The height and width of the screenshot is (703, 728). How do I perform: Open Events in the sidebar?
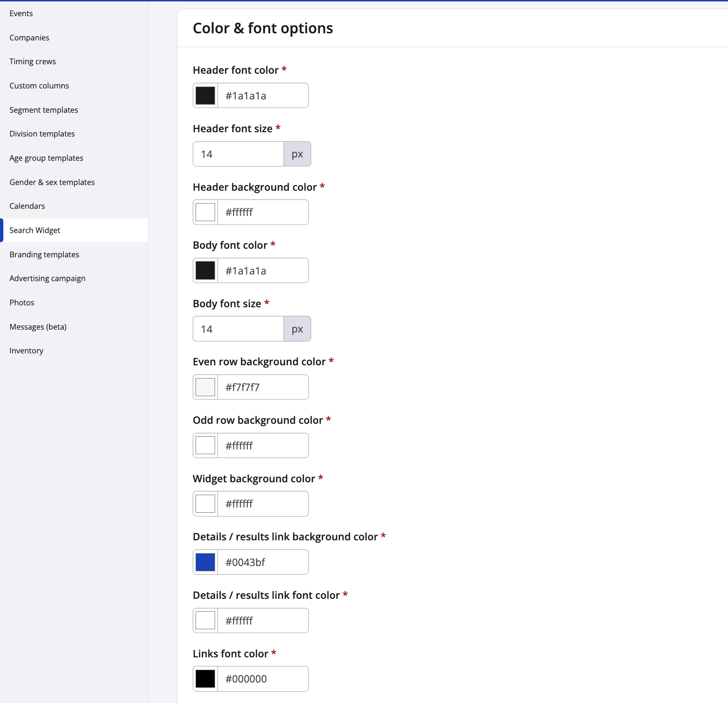(x=21, y=13)
